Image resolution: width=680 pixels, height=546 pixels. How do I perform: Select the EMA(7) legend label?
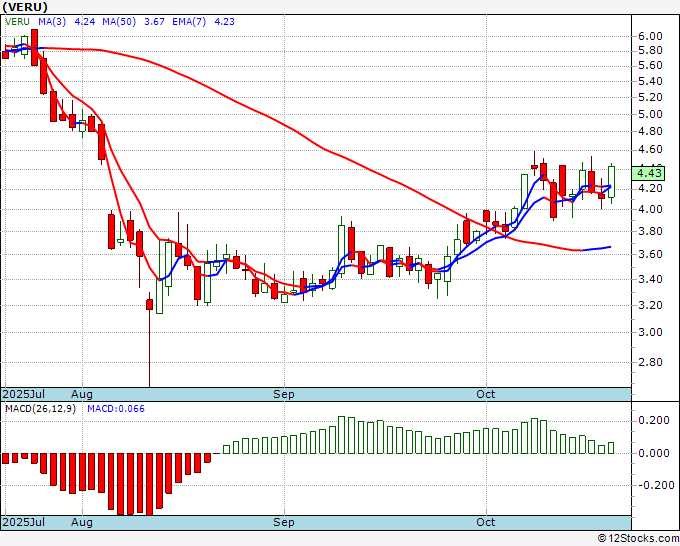coord(189,21)
